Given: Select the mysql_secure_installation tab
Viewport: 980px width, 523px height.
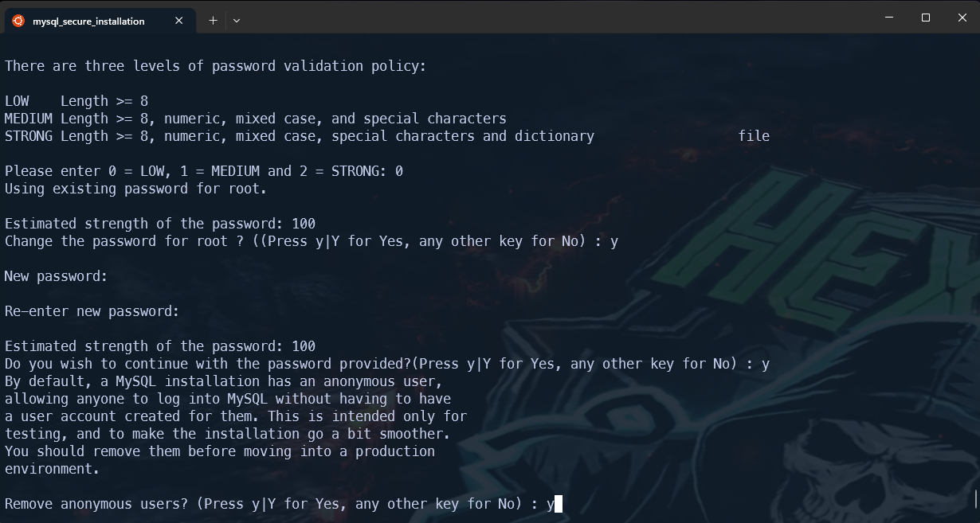Looking at the screenshot, I should tap(100, 21).
